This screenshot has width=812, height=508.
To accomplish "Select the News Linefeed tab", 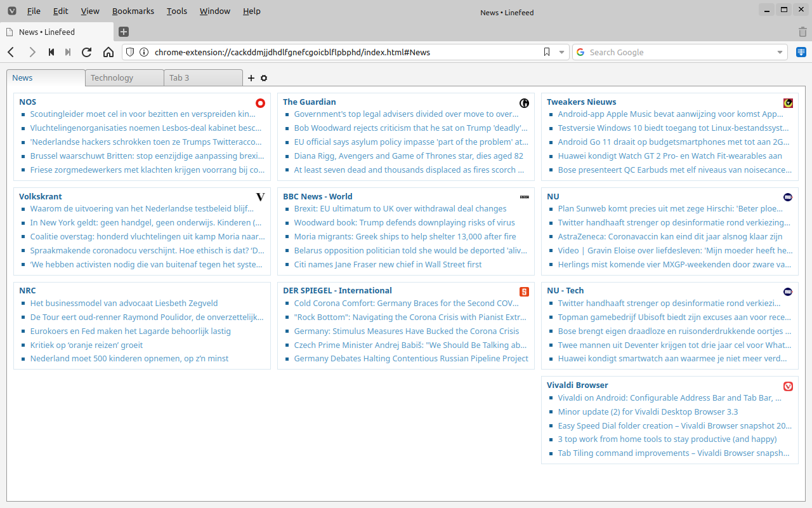I will pyautogui.click(x=46, y=78).
